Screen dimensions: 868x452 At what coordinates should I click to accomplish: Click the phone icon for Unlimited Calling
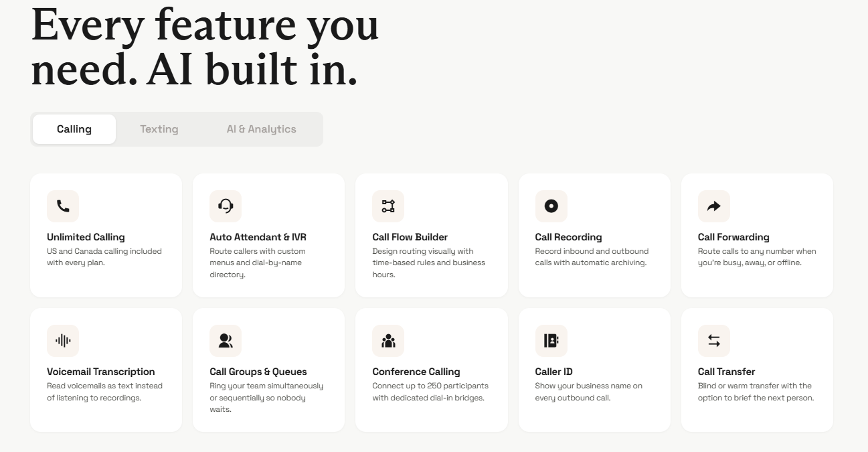[x=63, y=206]
